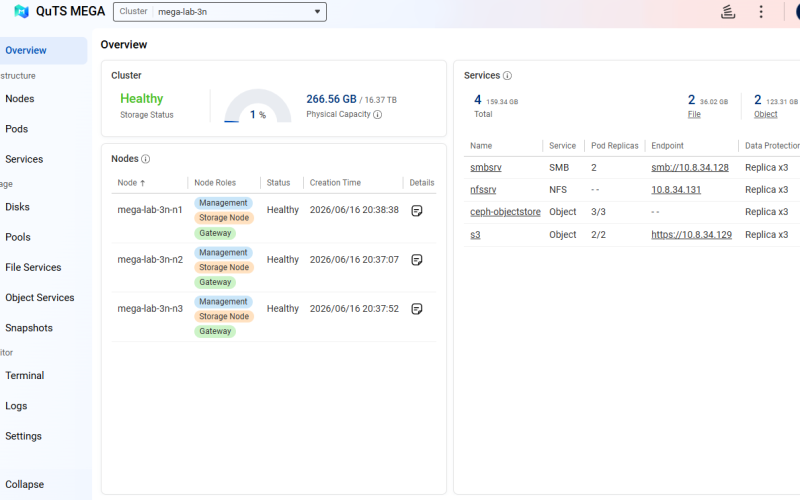Open Snapshots in the sidebar

click(29, 328)
